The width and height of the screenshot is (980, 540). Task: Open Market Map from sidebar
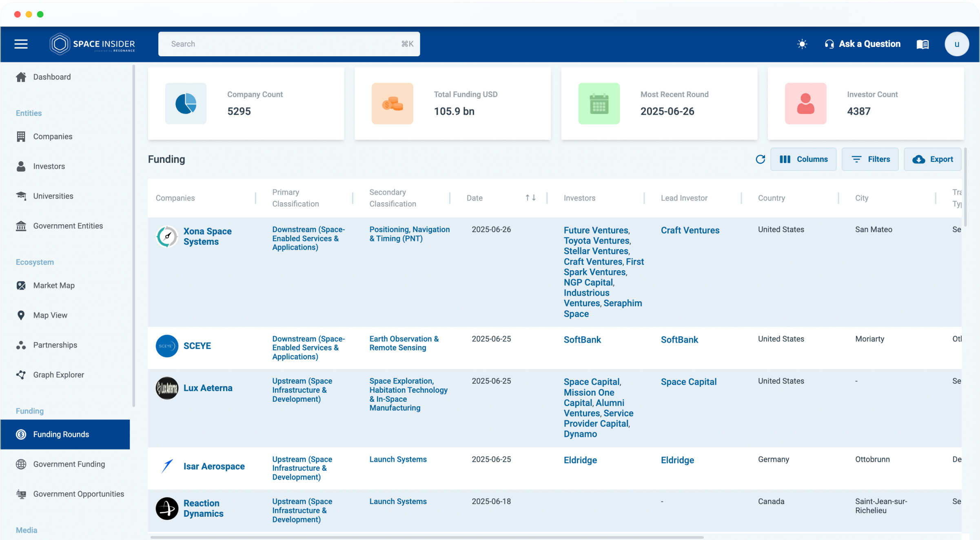53,285
